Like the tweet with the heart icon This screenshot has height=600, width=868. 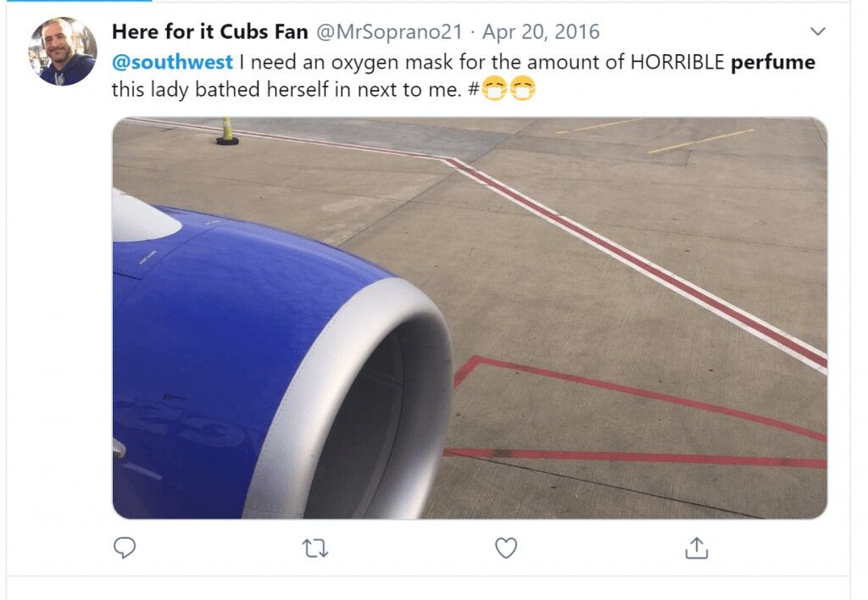[506, 548]
